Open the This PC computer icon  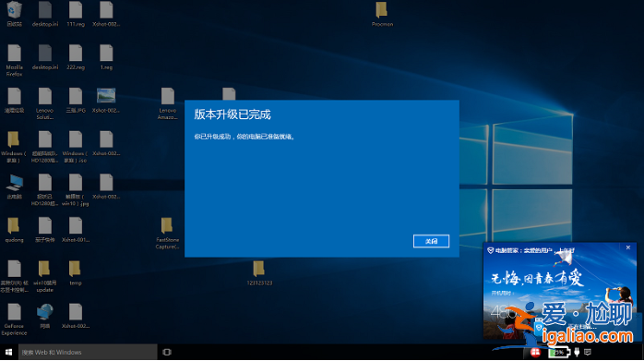click(x=15, y=183)
